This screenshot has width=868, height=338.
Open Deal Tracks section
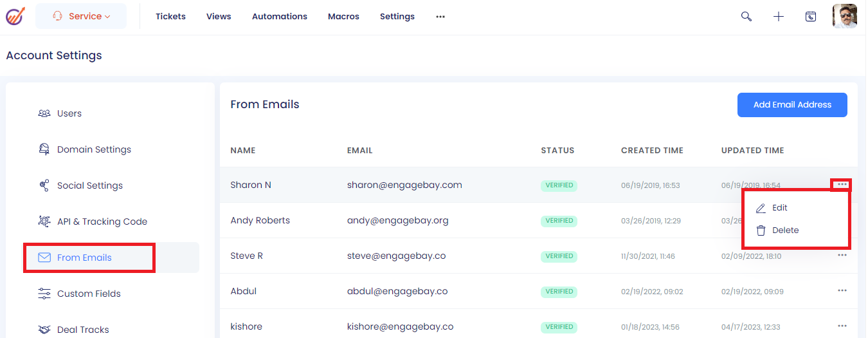[83, 330]
